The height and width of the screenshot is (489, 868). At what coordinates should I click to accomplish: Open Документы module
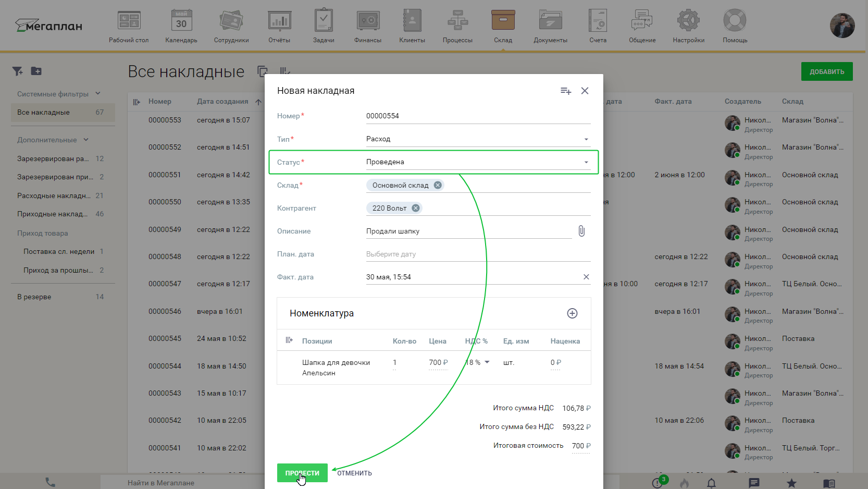click(x=550, y=26)
